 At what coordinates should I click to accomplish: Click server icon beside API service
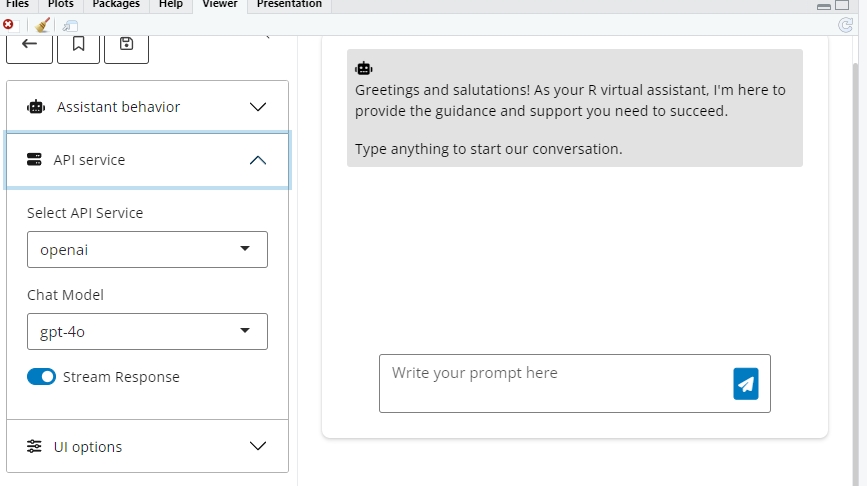(x=34, y=160)
